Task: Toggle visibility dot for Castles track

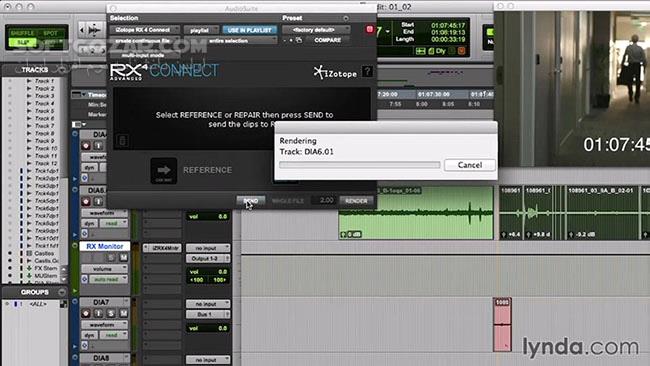Action: [10, 253]
